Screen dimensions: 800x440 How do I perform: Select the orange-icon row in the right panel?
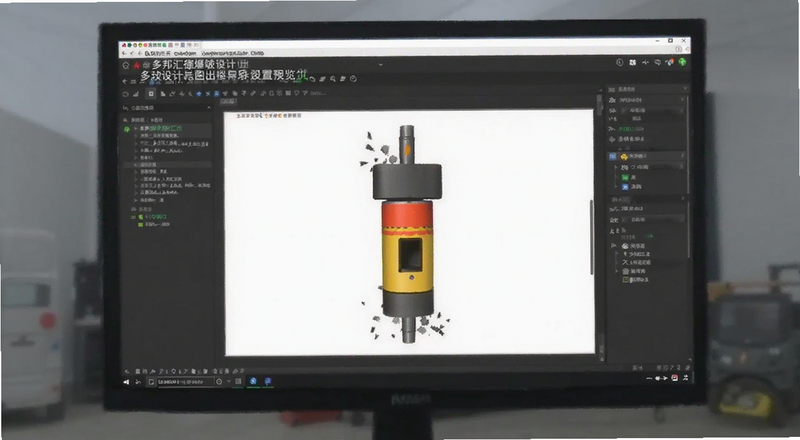tap(646, 156)
